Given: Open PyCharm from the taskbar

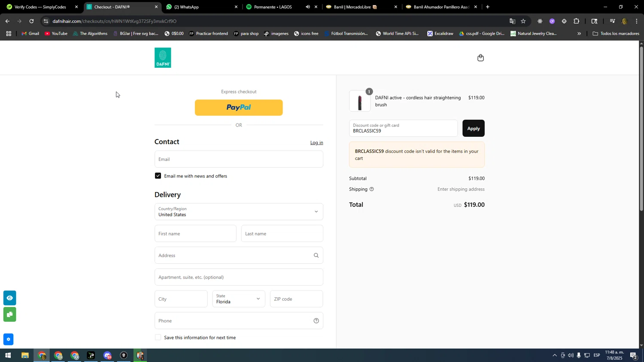Looking at the screenshot, I should pos(91,356).
